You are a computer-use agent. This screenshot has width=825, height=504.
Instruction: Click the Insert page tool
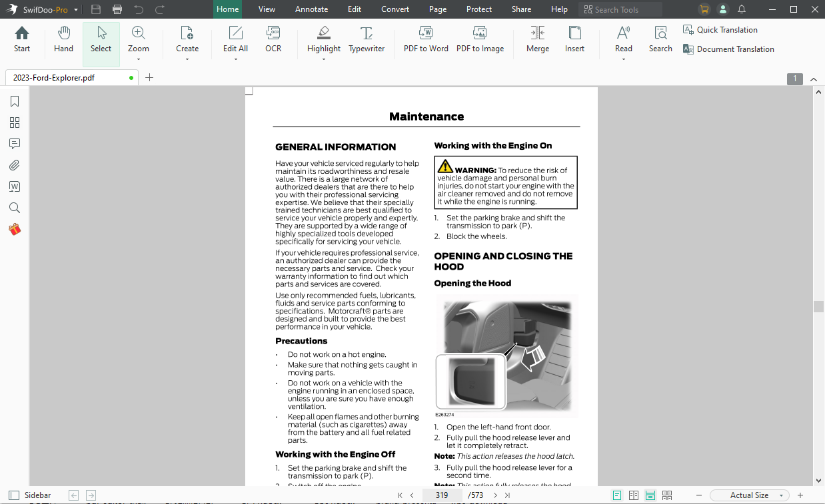[574, 39]
